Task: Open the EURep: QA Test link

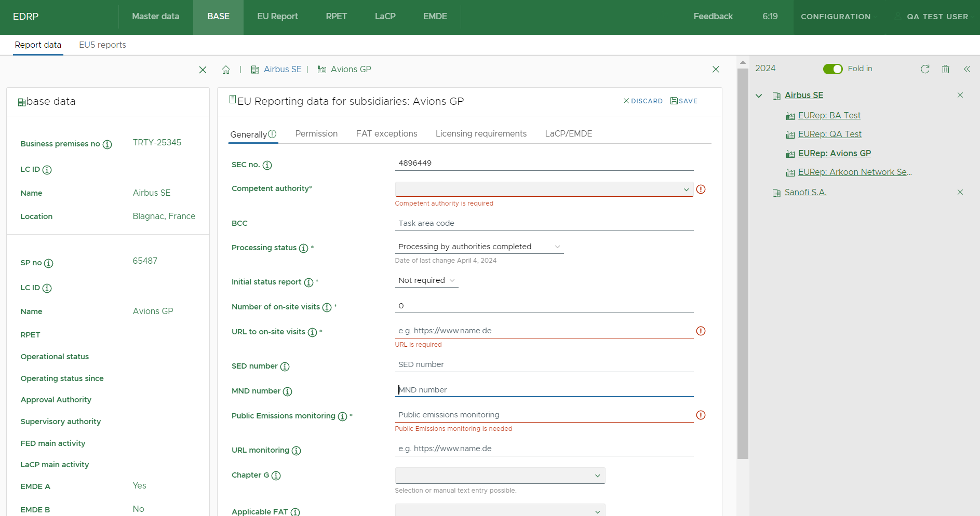Action: point(829,134)
